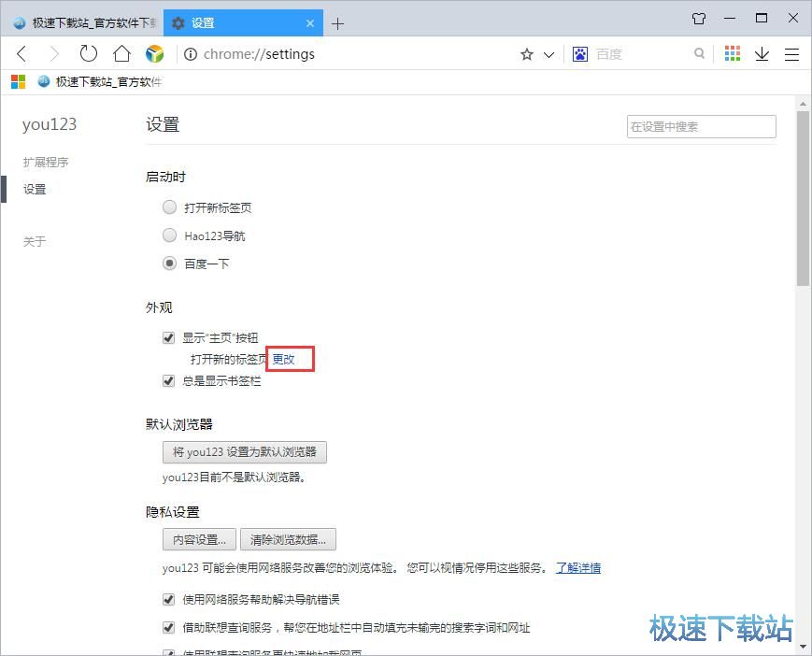Close the 设置 tab
812x656 pixels.
309,23
